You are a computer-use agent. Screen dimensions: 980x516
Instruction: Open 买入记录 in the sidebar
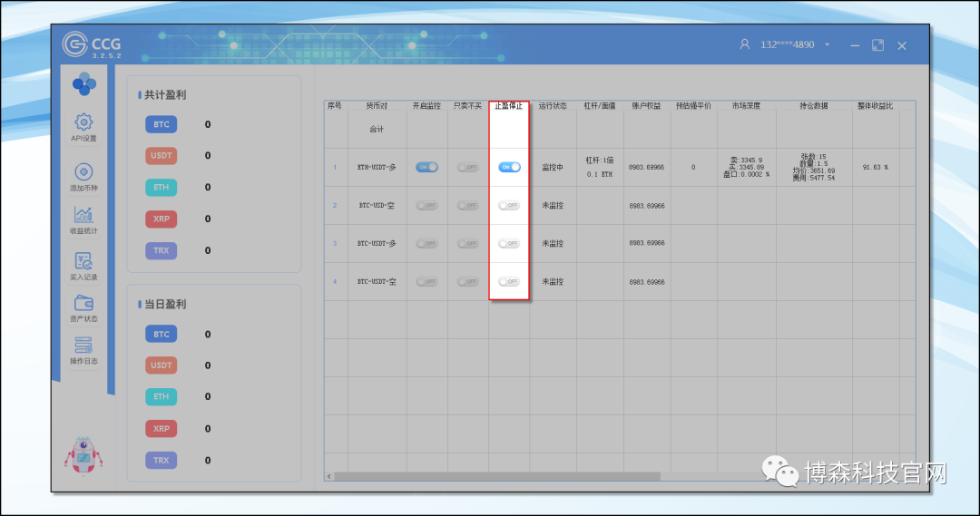pyautogui.click(x=83, y=266)
